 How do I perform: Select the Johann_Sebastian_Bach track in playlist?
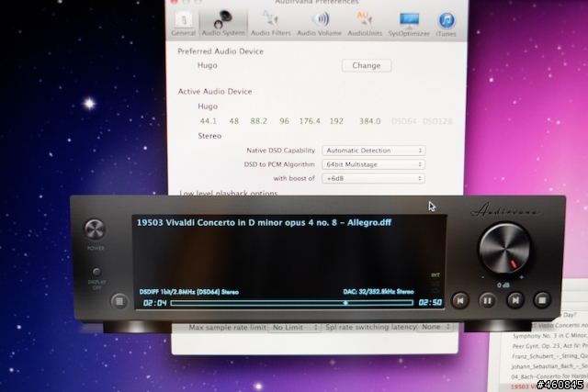coord(549,366)
